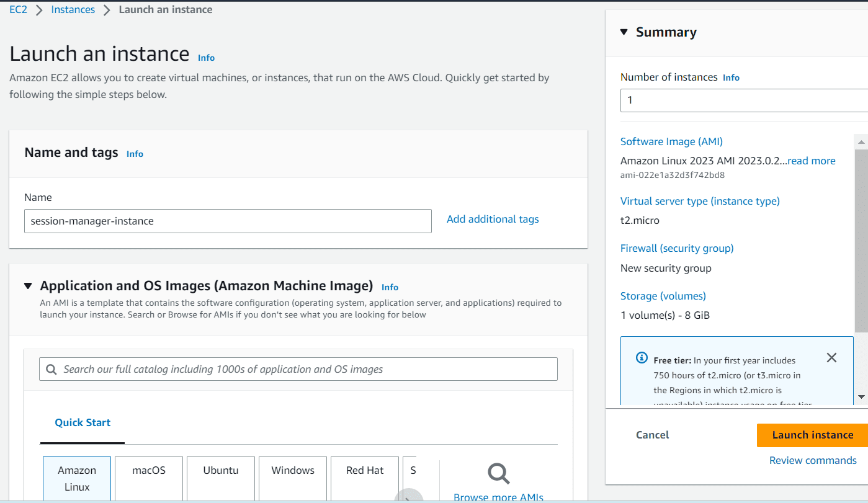
Task: Click the ami-022e1a32d3f742bd8 ID text
Action: point(673,175)
